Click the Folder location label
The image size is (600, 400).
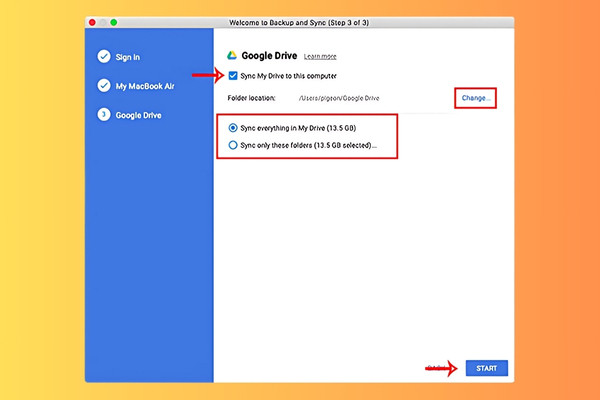(x=251, y=98)
